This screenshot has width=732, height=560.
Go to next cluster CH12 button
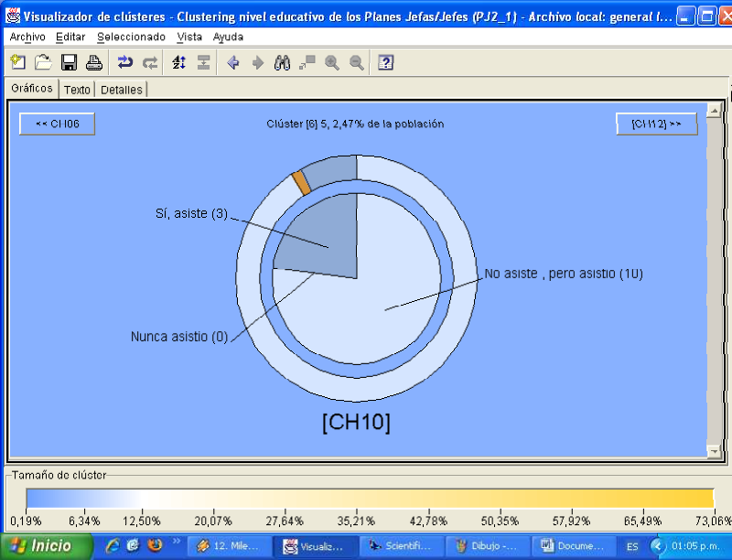(656, 124)
